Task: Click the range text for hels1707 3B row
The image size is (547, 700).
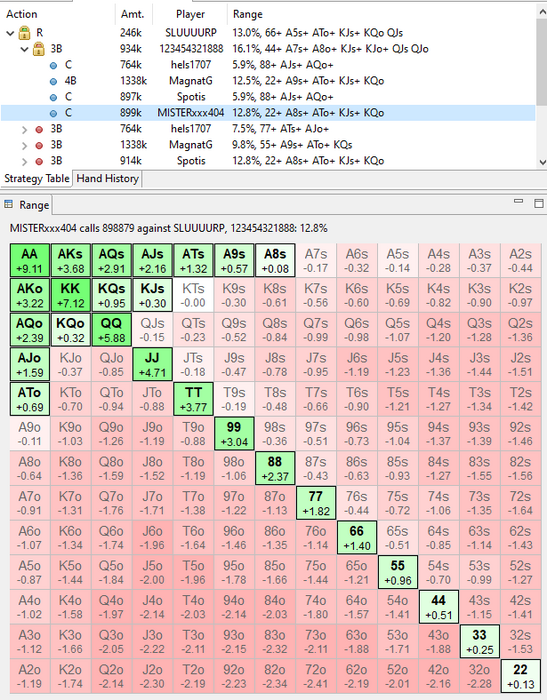Action: [280, 129]
